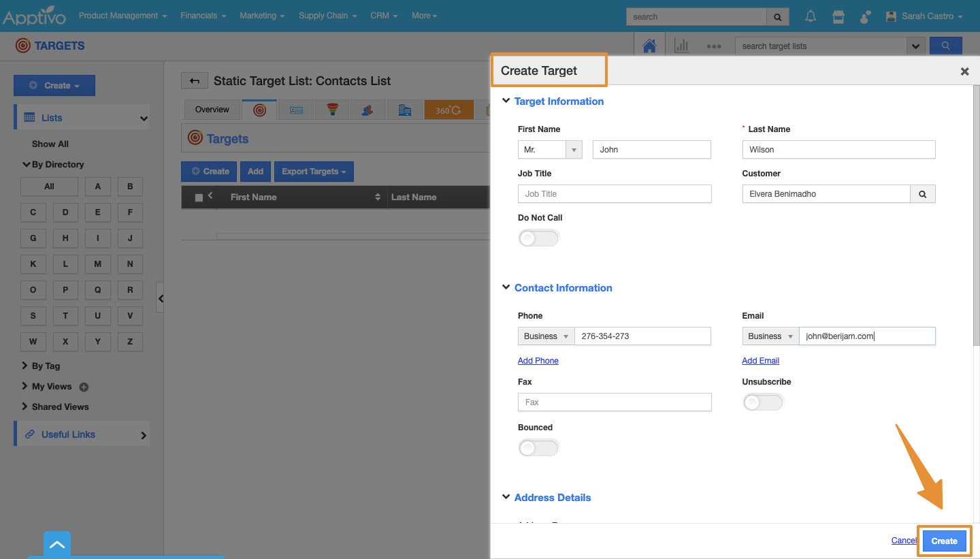The image size is (980, 559).
Task: Check the select-all checkbox in table header
Action: [x=199, y=197]
